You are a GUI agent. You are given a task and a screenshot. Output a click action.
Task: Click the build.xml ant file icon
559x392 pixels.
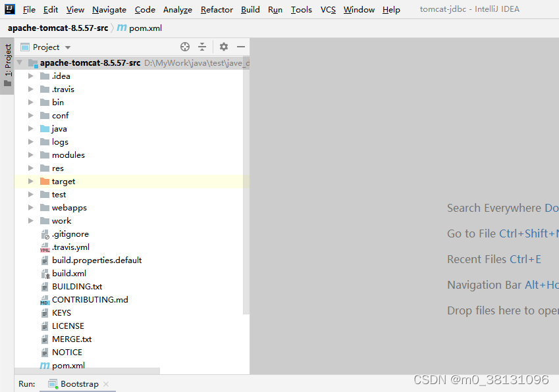[45, 274]
